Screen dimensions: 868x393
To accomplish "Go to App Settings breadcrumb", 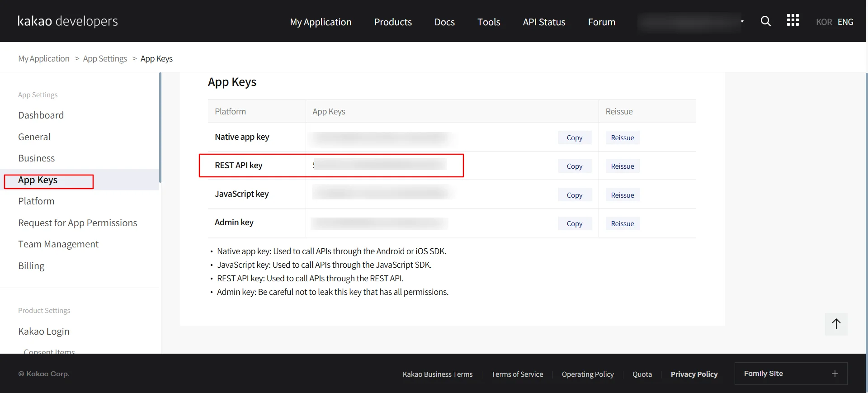I will (x=105, y=59).
